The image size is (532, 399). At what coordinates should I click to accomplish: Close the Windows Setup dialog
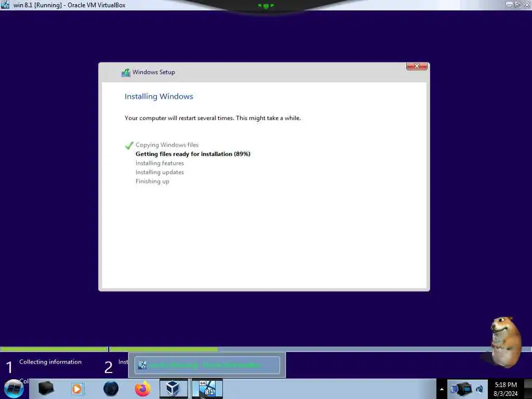(x=417, y=66)
